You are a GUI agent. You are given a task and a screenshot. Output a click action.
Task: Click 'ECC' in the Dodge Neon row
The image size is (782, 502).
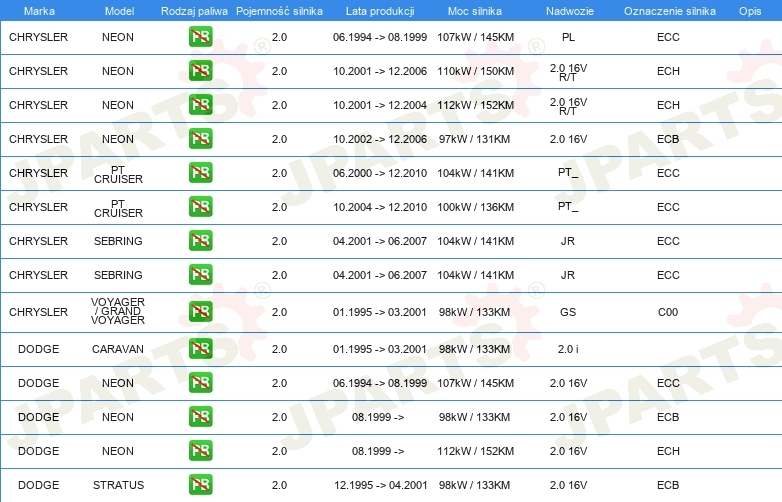coord(668,383)
